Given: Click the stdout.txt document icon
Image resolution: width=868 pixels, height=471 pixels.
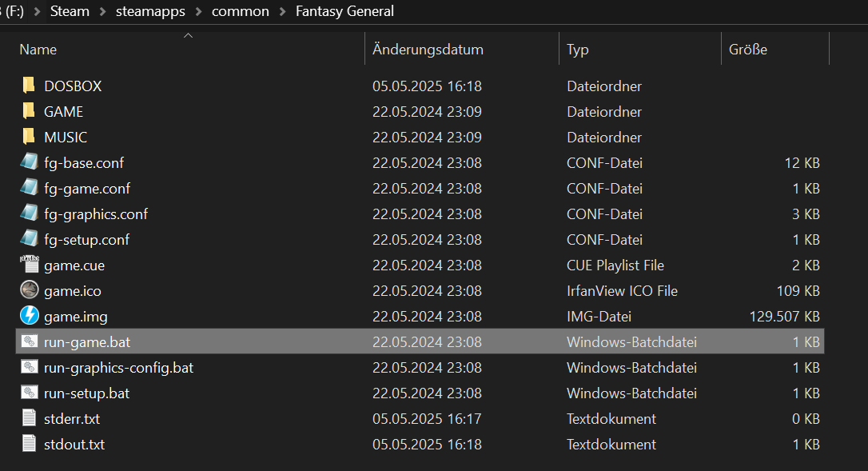Looking at the screenshot, I should pyautogui.click(x=30, y=443).
